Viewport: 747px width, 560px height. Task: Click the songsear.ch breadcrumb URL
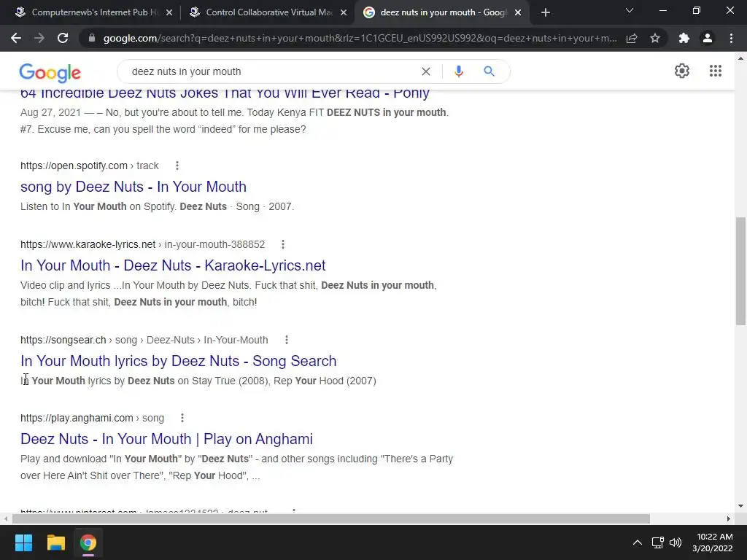[x=144, y=340]
